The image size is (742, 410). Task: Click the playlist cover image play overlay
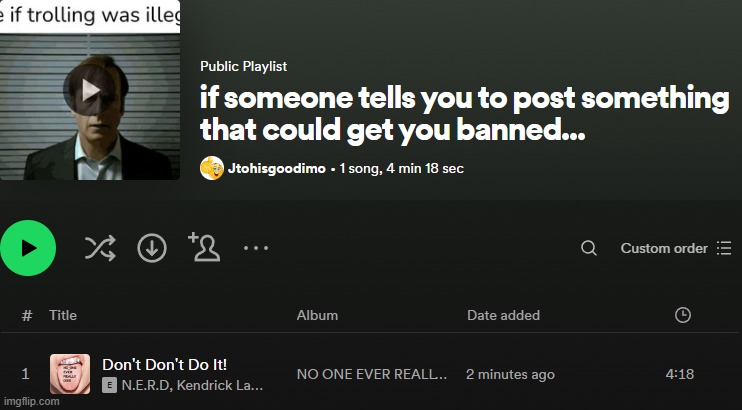(x=90, y=90)
